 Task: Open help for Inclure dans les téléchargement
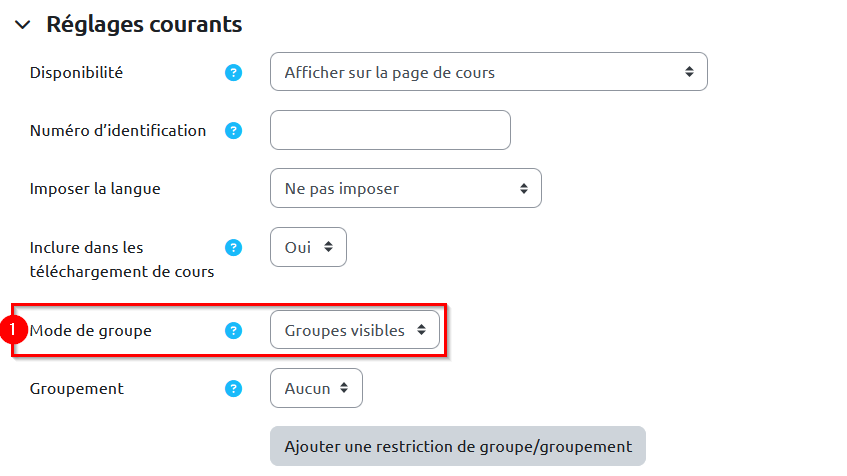234,247
